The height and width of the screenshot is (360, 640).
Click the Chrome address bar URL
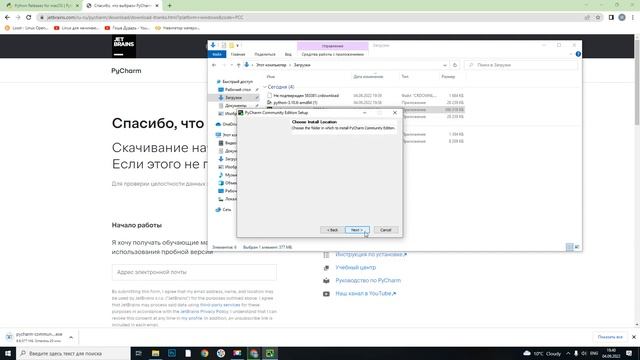tap(145, 18)
